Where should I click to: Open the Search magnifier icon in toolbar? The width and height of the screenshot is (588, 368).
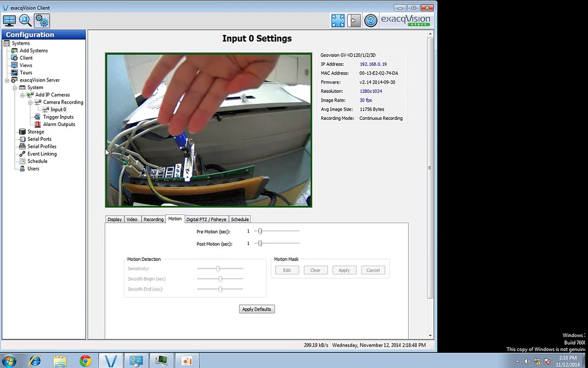[x=26, y=21]
